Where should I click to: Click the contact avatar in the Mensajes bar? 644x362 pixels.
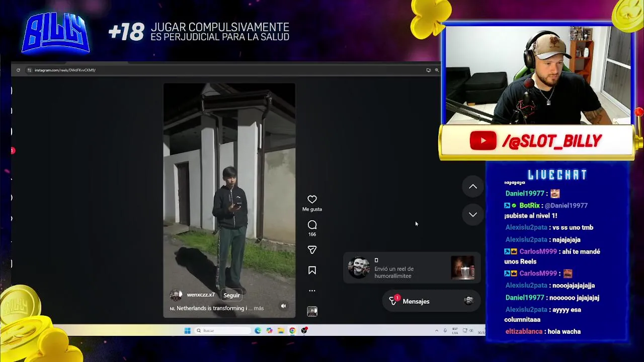468,301
